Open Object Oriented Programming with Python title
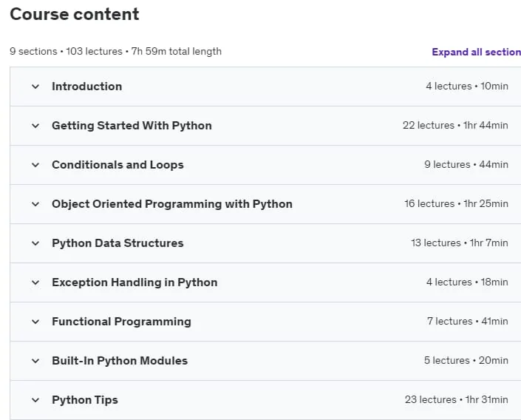The height and width of the screenshot is (420, 521). point(172,204)
